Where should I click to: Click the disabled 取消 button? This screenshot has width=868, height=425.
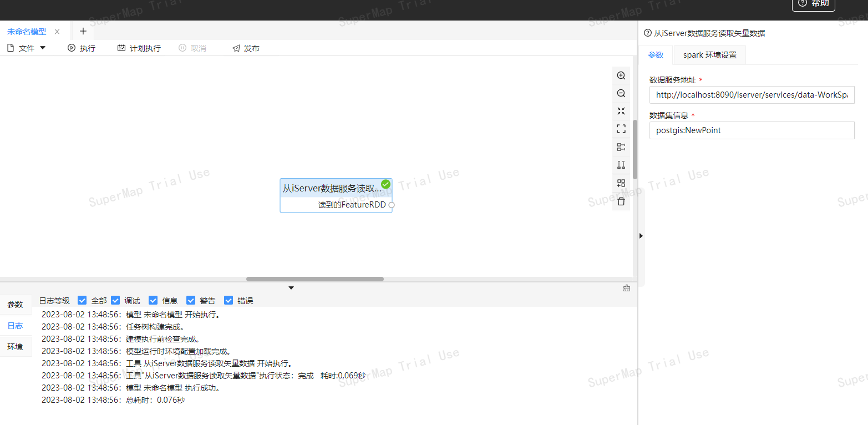point(192,48)
